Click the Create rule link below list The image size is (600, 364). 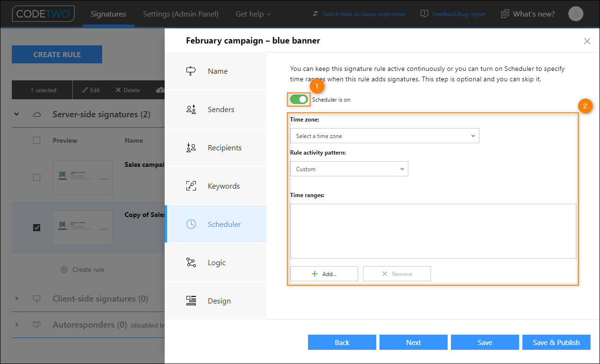click(x=88, y=269)
